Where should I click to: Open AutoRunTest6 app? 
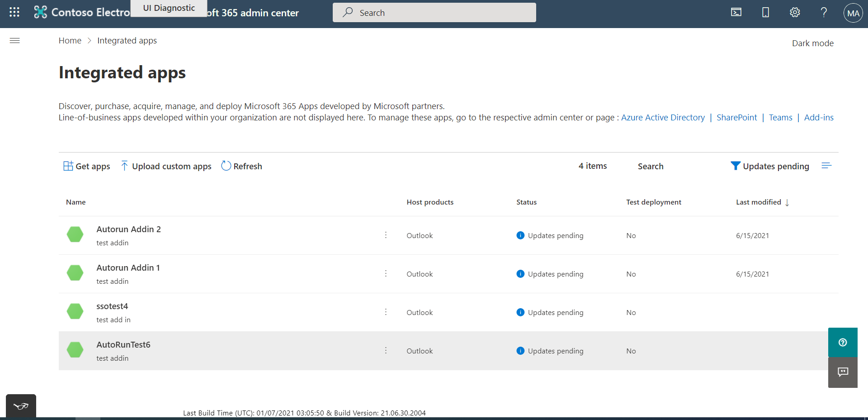(x=123, y=345)
